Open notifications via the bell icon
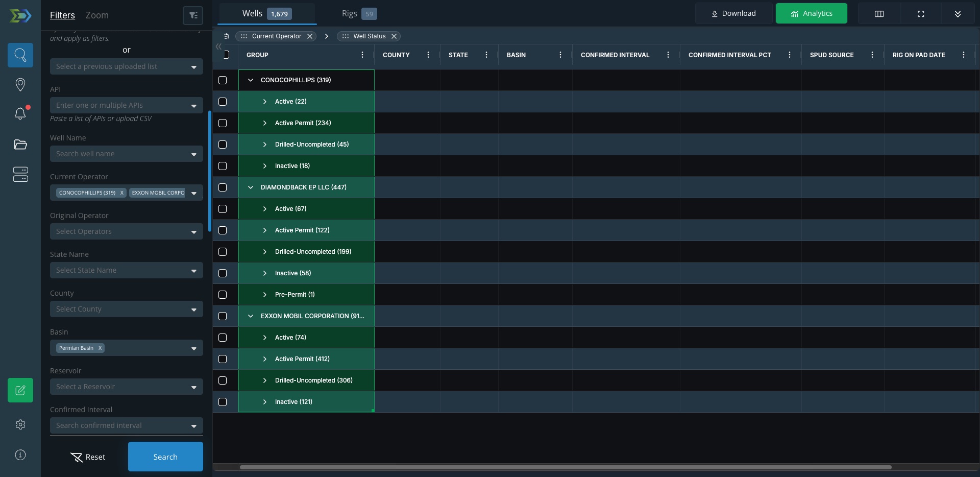The width and height of the screenshot is (980, 477). click(20, 113)
